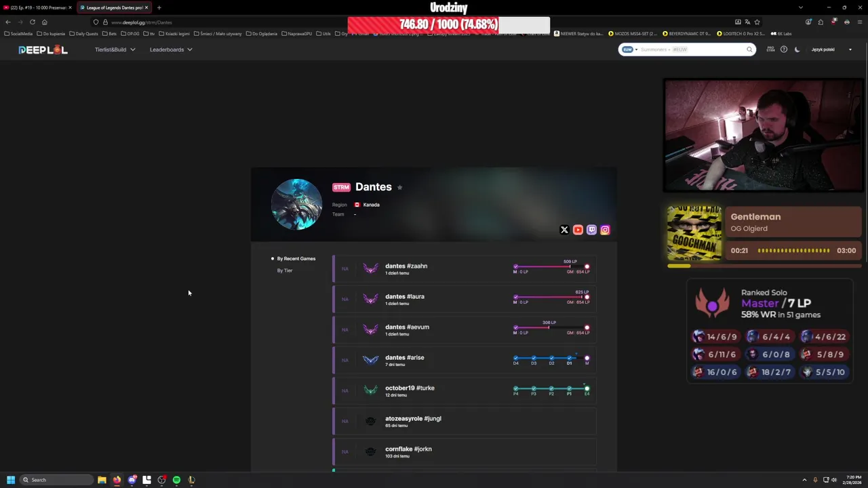Click the dantes #zaahn LP progress bar
The height and width of the screenshot is (488, 868).
(551, 266)
